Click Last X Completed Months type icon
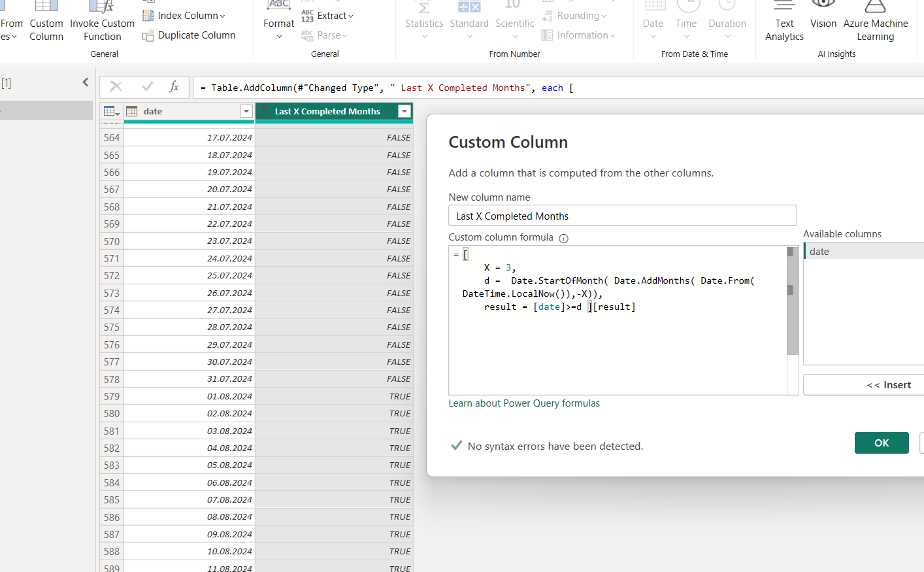This screenshot has height=572, width=924. click(x=263, y=112)
